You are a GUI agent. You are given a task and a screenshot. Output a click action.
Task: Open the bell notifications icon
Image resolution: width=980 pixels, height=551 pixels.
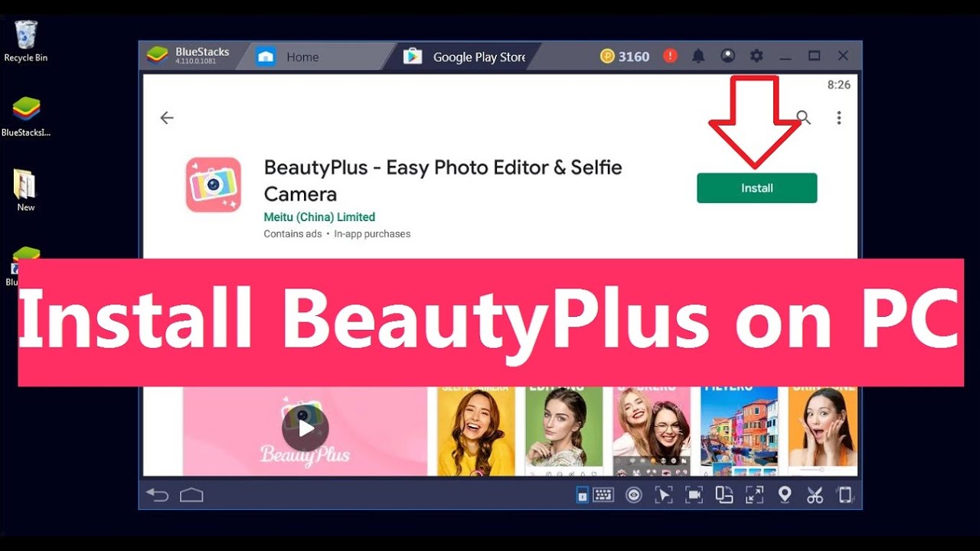tap(698, 56)
